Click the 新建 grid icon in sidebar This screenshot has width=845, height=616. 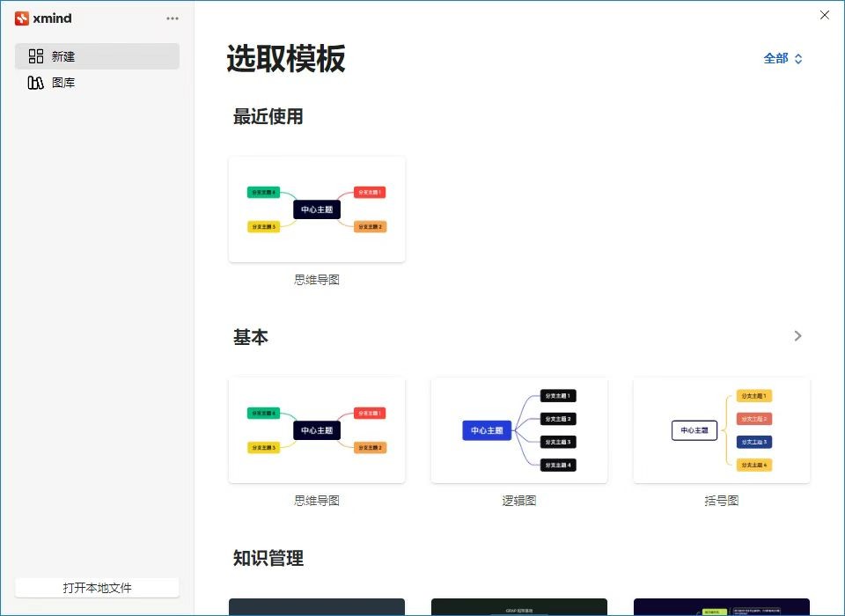click(x=36, y=56)
